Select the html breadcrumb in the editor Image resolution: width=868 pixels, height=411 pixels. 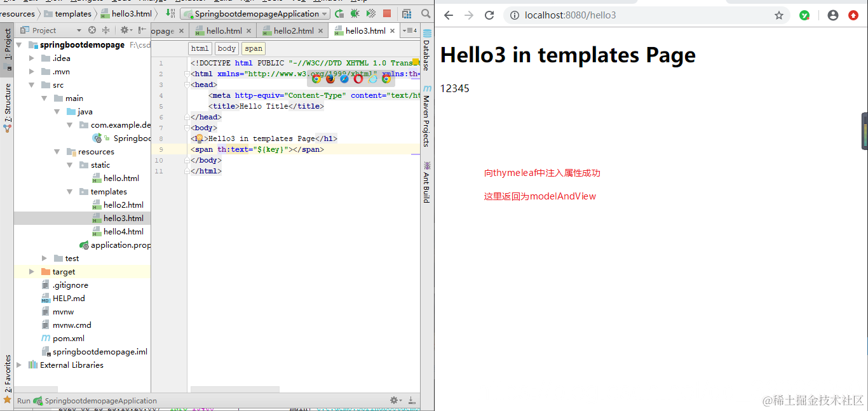click(200, 48)
